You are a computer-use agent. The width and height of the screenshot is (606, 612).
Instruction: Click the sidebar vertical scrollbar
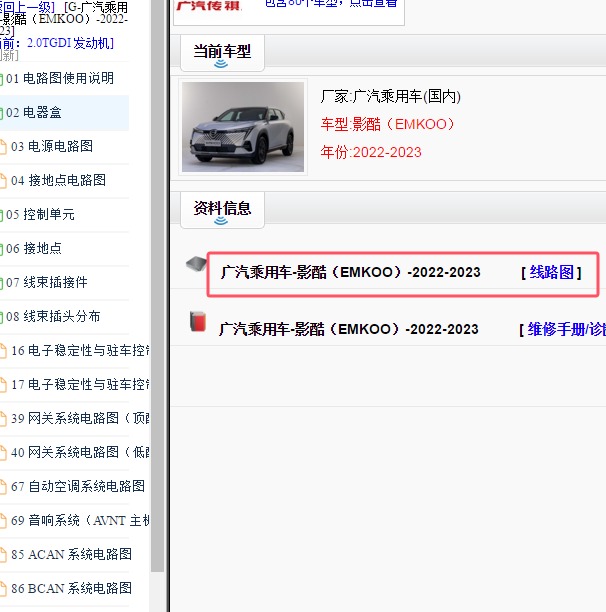[x=157, y=285]
